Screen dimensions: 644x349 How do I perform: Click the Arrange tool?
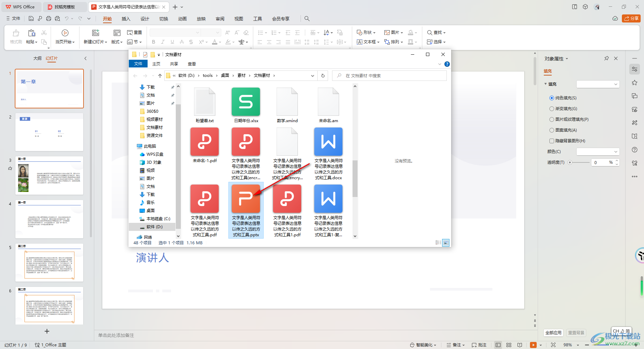tap(394, 42)
